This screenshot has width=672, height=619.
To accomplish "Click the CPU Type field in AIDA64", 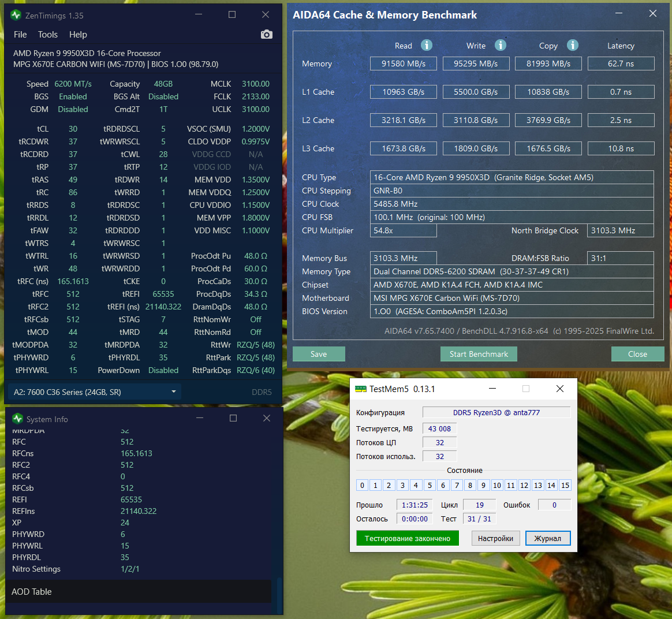I will (512, 177).
